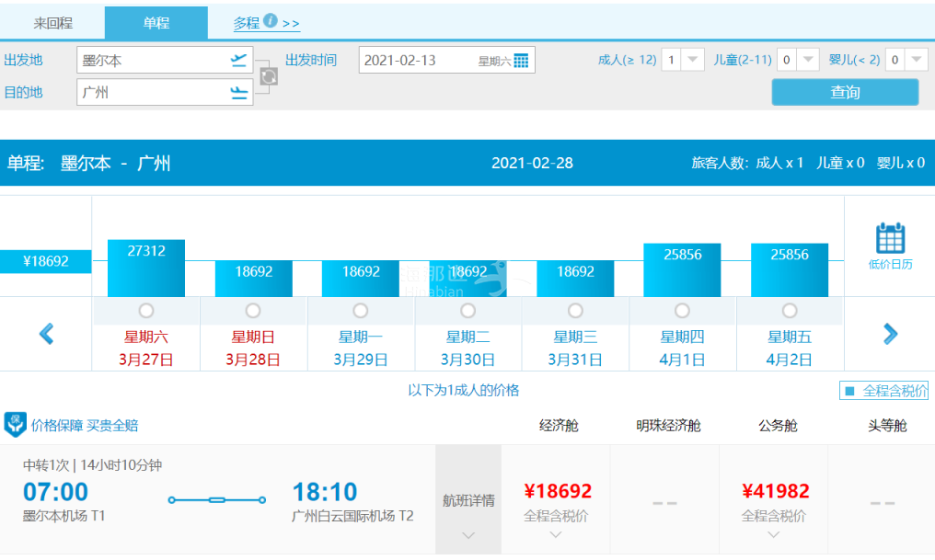Viewport: 935px width, 560px height.
Task: Click the 查询 search button
Action: coord(845,92)
